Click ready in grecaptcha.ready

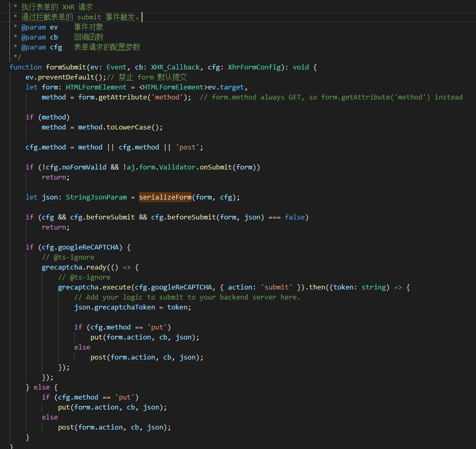point(96,267)
